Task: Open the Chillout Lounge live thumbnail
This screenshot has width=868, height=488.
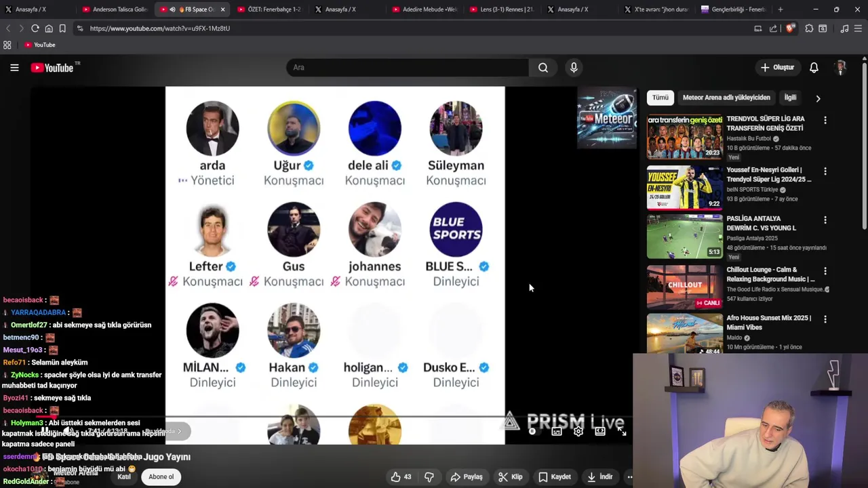Action: tap(685, 287)
